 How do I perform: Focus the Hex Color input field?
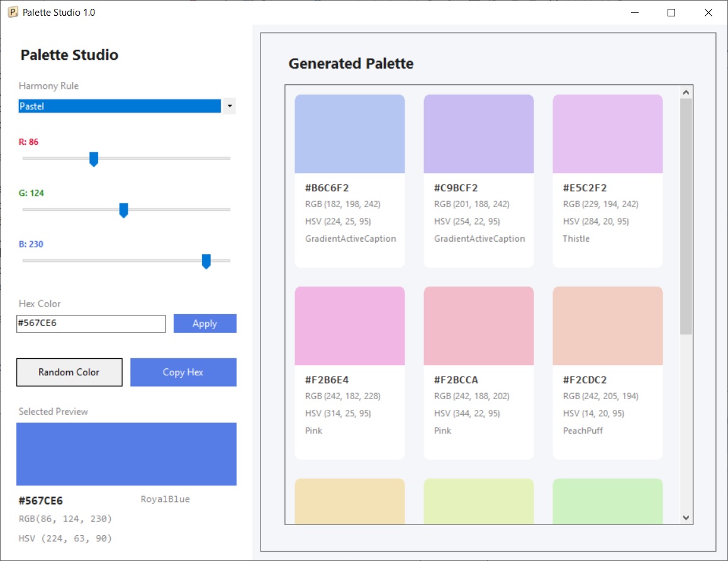coord(91,324)
